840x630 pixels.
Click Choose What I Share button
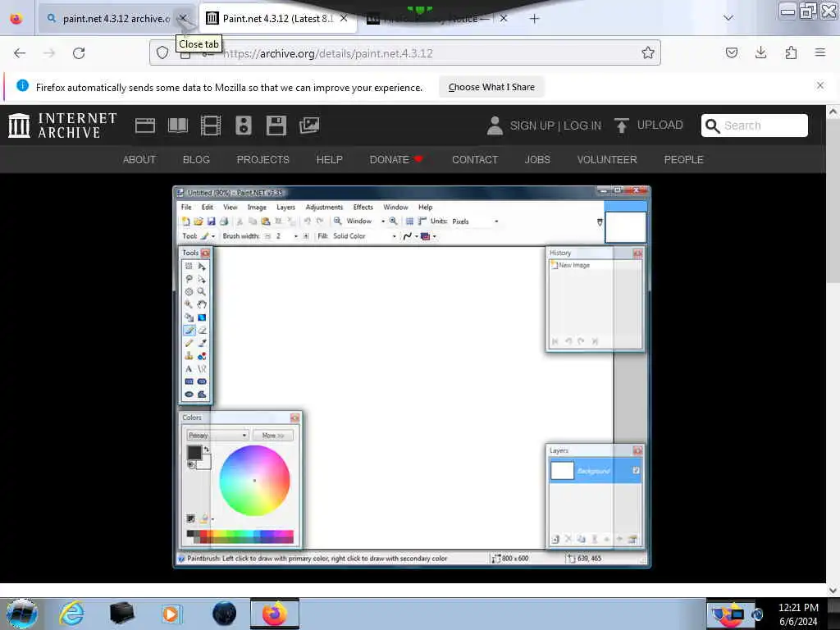pos(491,87)
